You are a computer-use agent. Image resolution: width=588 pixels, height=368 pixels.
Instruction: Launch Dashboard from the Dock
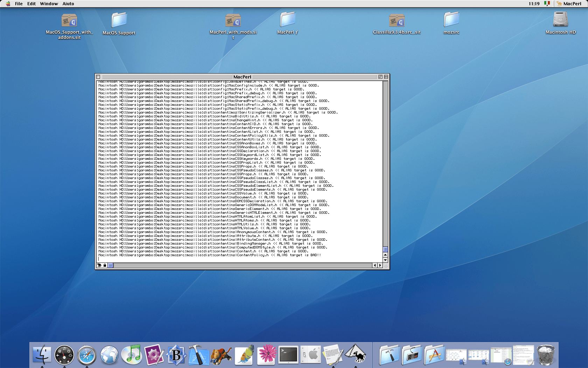[x=64, y=355]
